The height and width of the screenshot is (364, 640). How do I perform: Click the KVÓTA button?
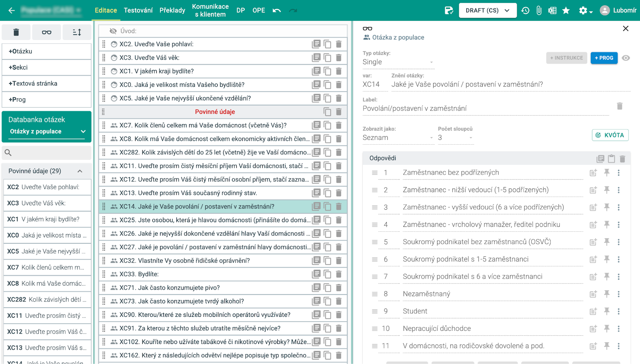coord(610,135)
